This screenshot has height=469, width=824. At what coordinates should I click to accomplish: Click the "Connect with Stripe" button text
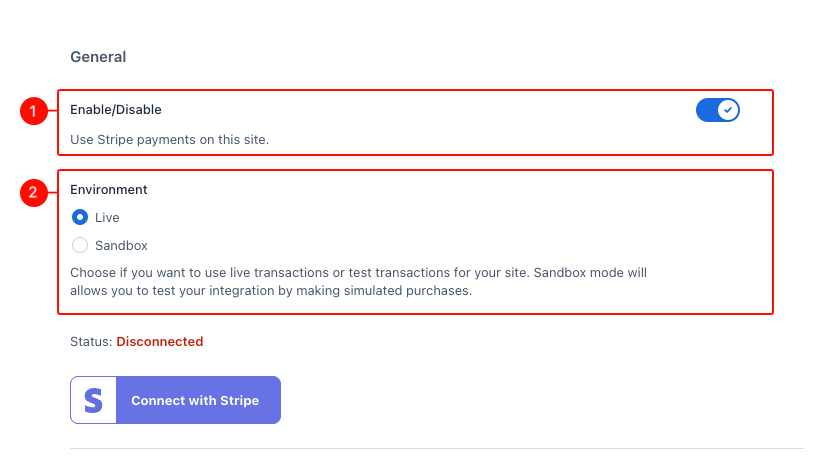pos(195,400)
